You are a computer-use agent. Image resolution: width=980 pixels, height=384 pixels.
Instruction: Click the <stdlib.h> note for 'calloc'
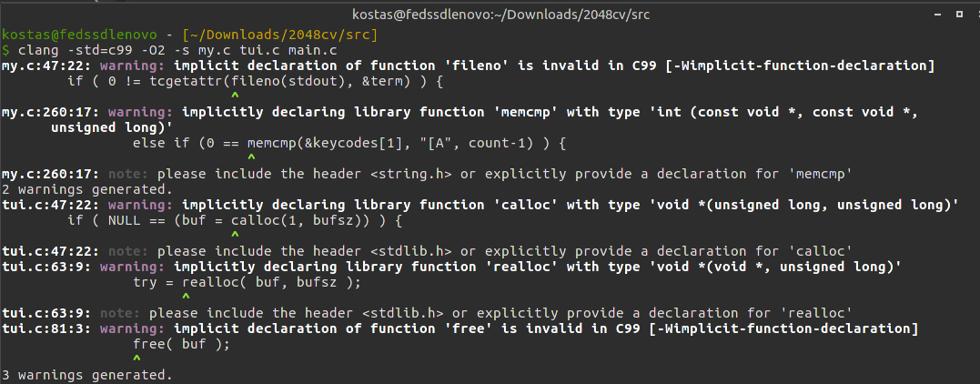tap(428, 251)
